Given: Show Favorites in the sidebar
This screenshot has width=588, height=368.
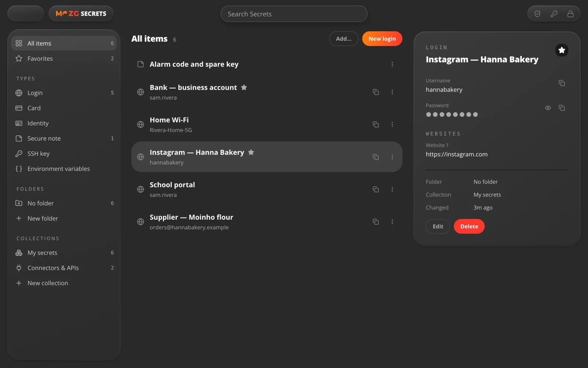Looking at the screenshot, I should point(64,59).
